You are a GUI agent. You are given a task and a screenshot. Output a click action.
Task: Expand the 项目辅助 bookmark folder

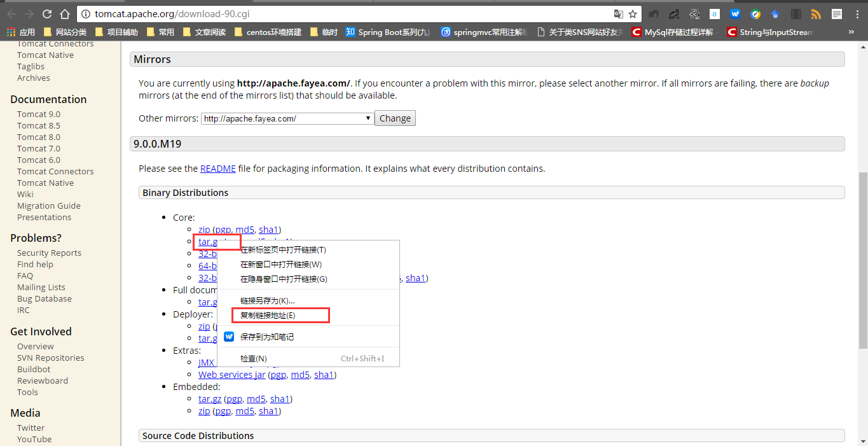[x=116, y=32]
